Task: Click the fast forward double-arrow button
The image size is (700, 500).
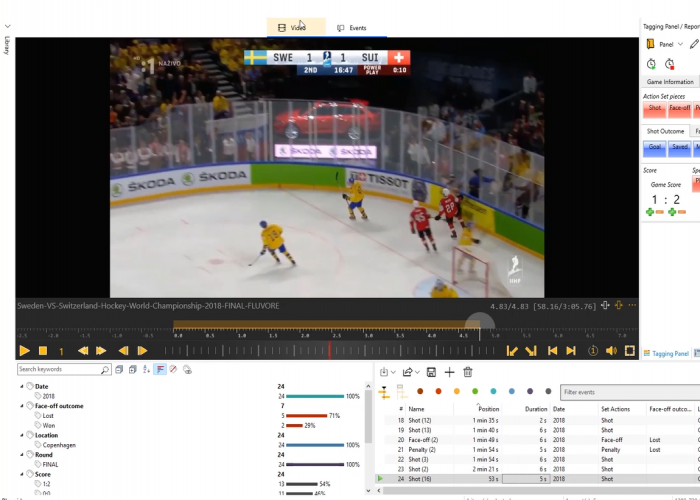Action: [101, 351]
